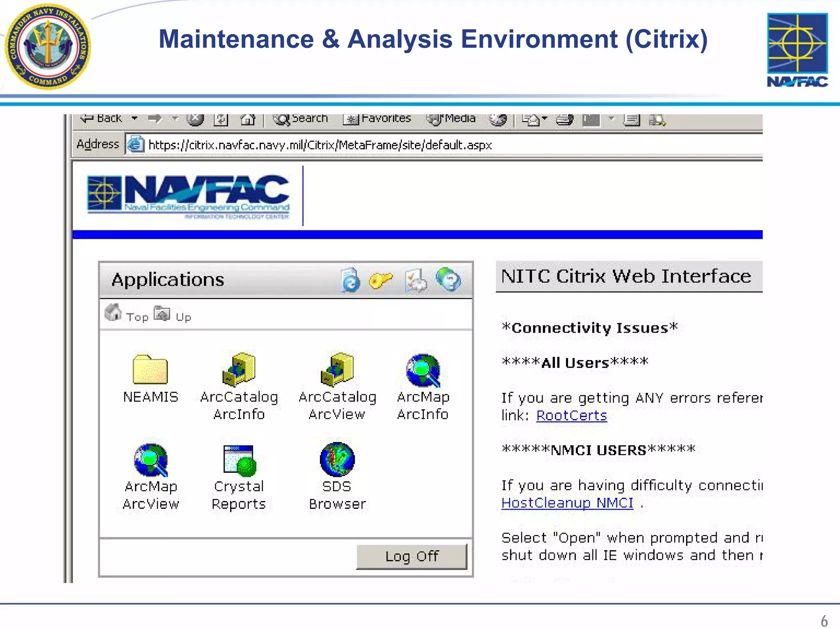The height and width of the screenshot is (629, 840).
Task: Click the Print icon in toolbar
Action: (564, 120)
